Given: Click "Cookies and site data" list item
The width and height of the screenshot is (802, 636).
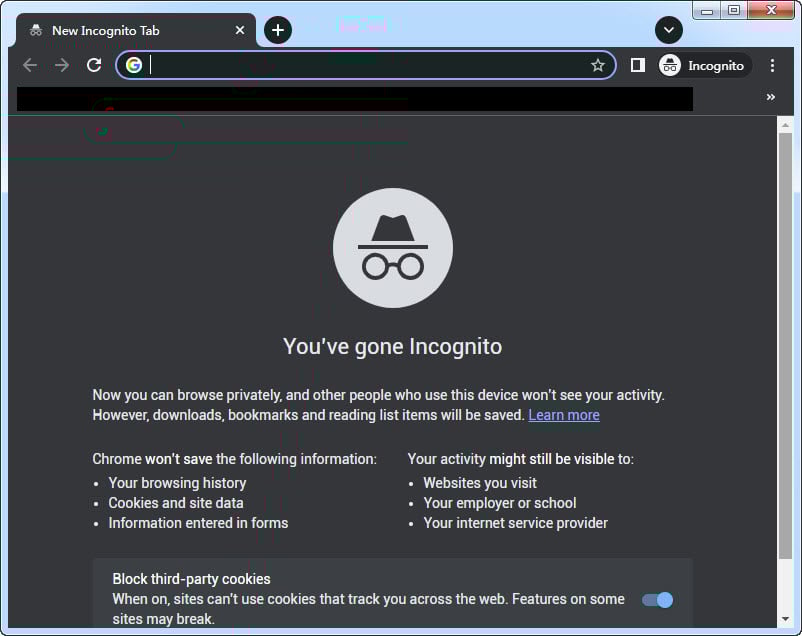Looking at the screenshot, I should click(176, 503).
